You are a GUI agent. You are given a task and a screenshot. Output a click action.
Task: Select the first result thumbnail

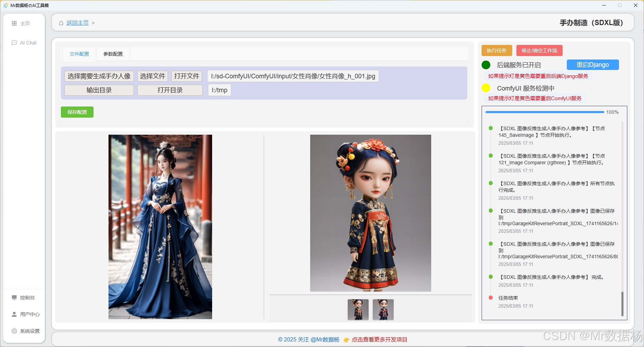click(358, 310)
